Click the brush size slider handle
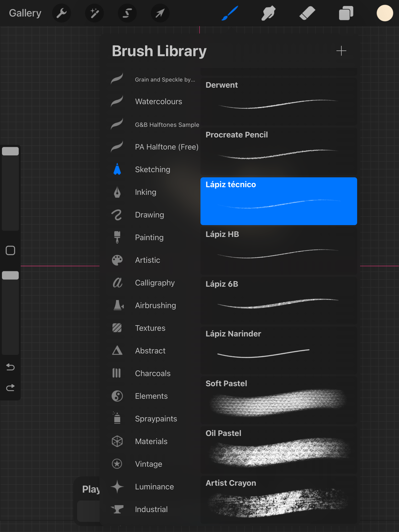 (x=10, y=151)
